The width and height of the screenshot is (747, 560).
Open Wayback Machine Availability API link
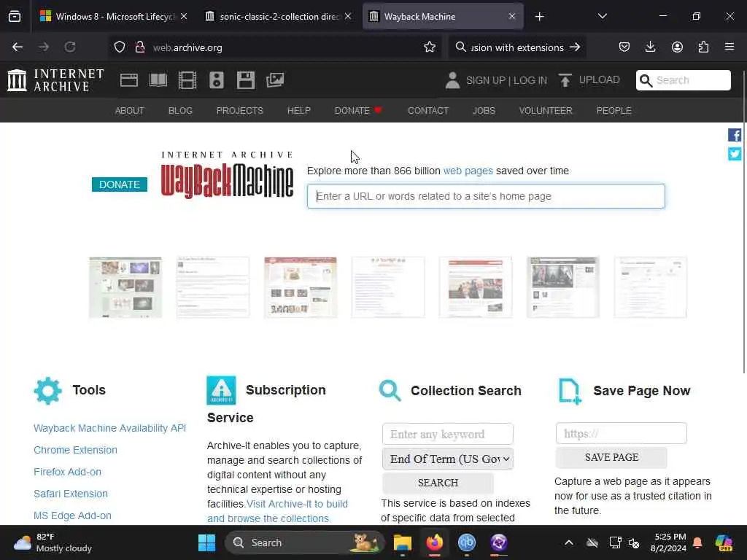[109, 428]
